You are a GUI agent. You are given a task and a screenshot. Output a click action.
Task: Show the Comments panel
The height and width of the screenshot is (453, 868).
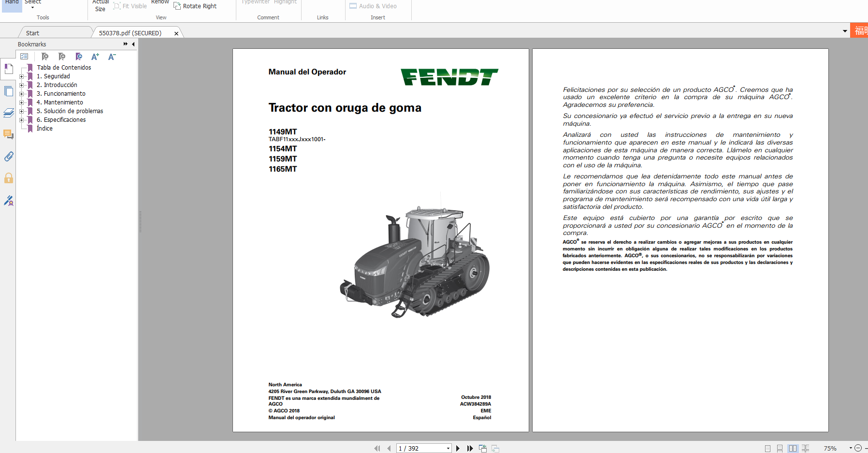tap(9, 135)
